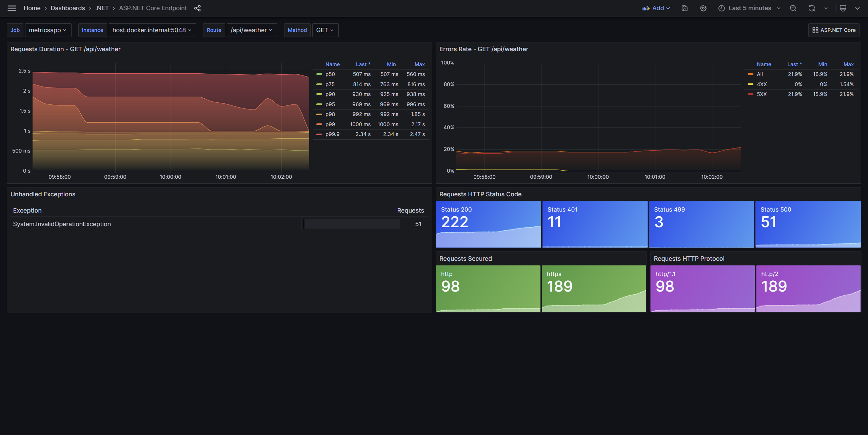Open dashboard settings gear icon
The image size is (868, 435).
(703, 8)
